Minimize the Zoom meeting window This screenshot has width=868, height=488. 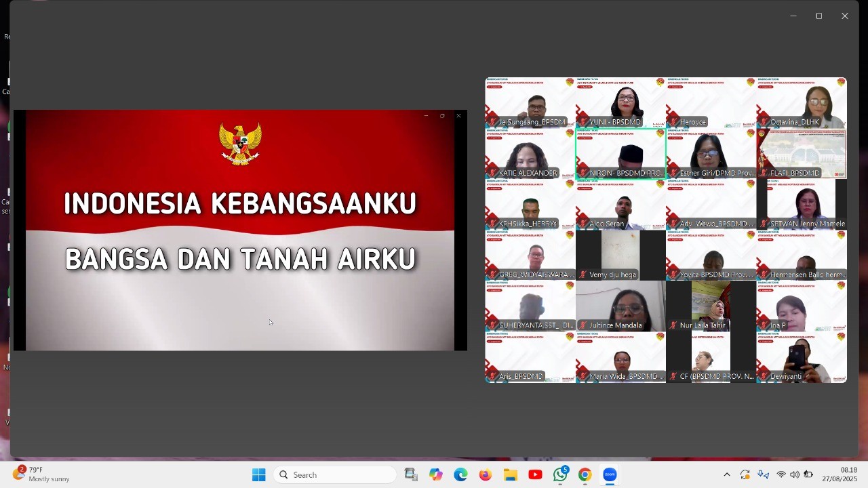(x=793, y=16)
